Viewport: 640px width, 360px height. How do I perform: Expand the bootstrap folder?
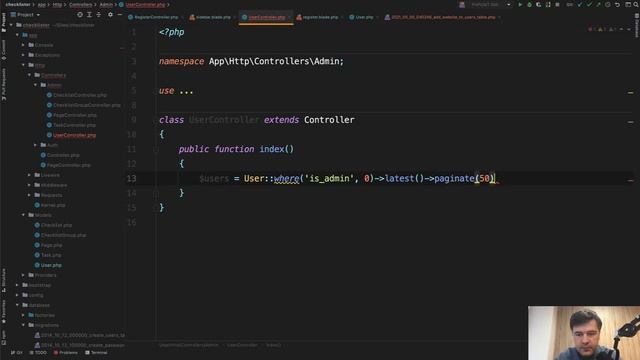[17, 285]
